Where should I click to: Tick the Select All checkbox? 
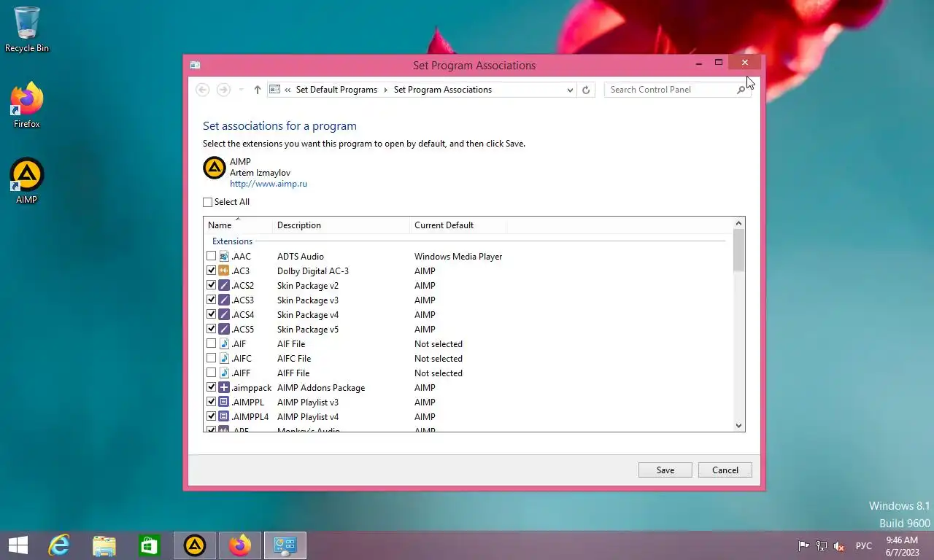pos(208,202)
